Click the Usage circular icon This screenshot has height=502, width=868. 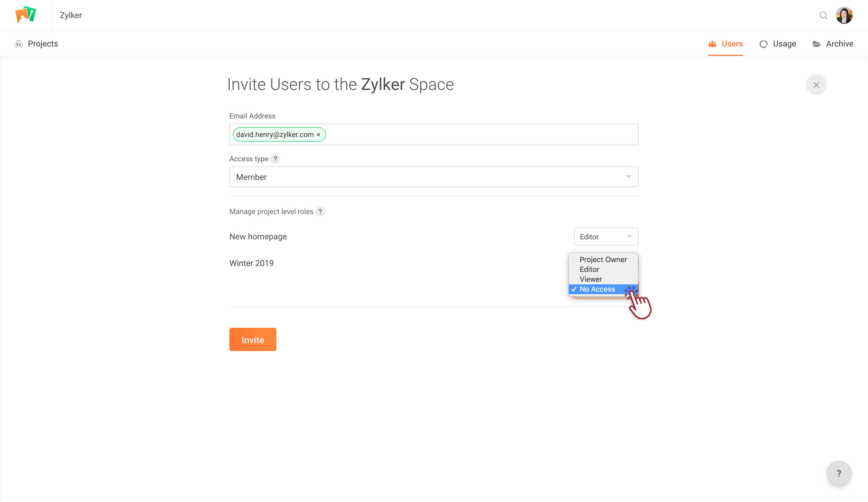[x=763, y=44]
